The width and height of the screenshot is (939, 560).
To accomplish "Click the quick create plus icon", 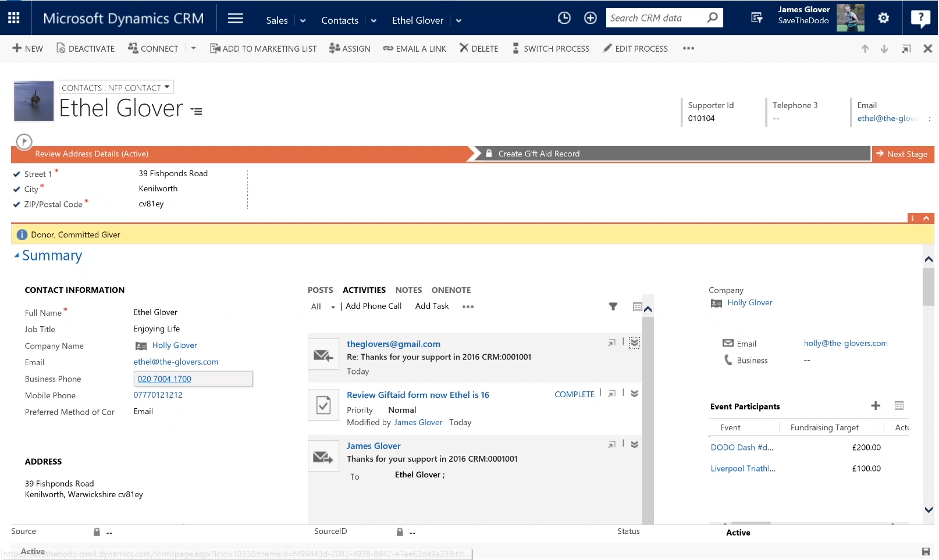I will click(590, 18).
